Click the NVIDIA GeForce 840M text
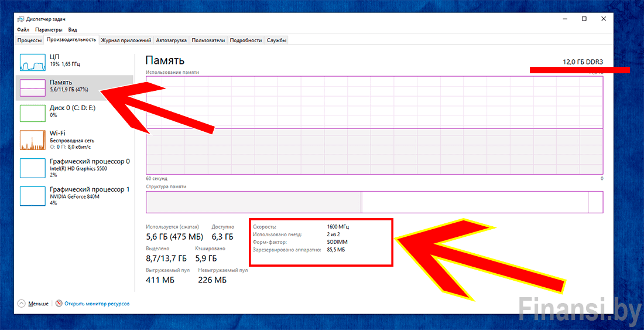Screen dimensions: 644x330 pyautogui.click(x=74, y=196)
